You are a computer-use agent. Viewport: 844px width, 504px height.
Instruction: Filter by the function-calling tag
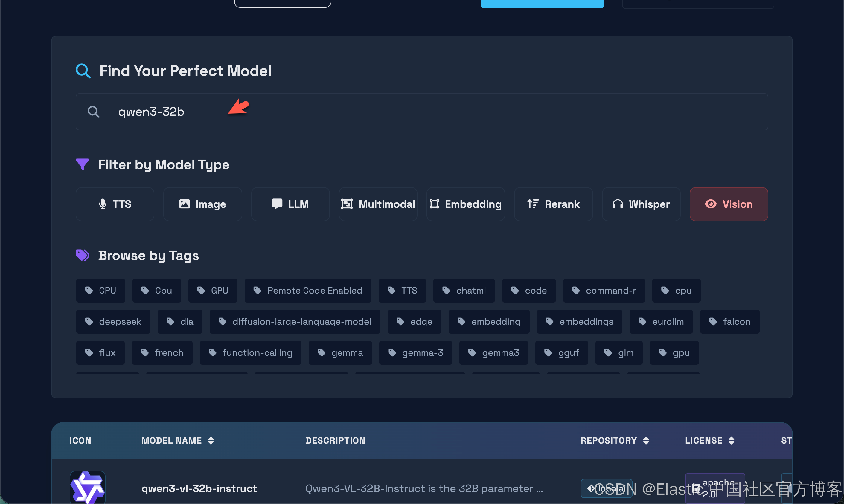coord(250,353)
